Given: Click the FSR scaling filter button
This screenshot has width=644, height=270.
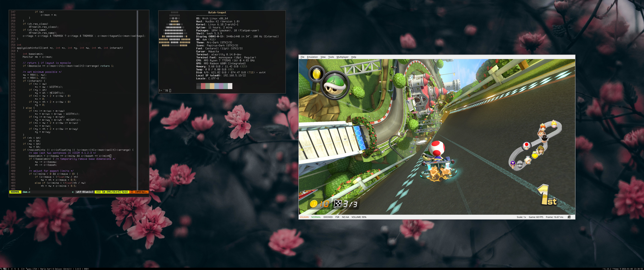Looking at the screenshot, I should point(337,217).
